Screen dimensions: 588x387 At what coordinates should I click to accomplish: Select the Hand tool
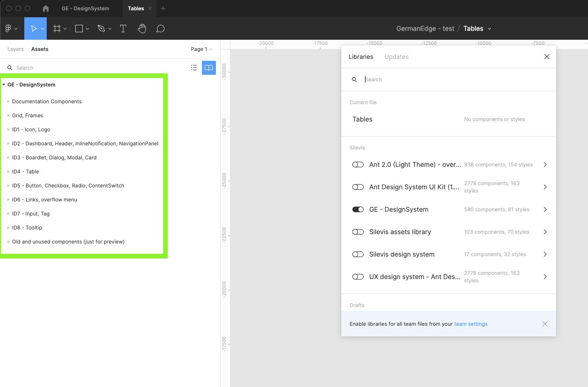pos(142,29)
